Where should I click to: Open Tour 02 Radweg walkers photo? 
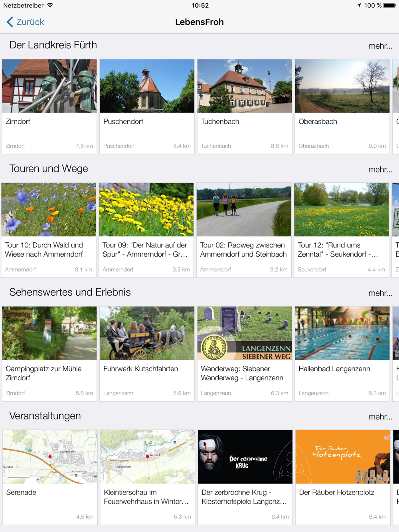point(244,210)
